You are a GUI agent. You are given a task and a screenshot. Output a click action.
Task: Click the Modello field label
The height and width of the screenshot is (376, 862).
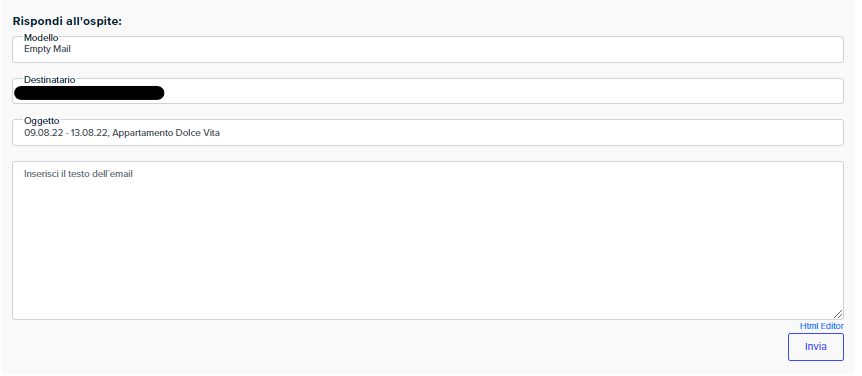pos(41,38)
